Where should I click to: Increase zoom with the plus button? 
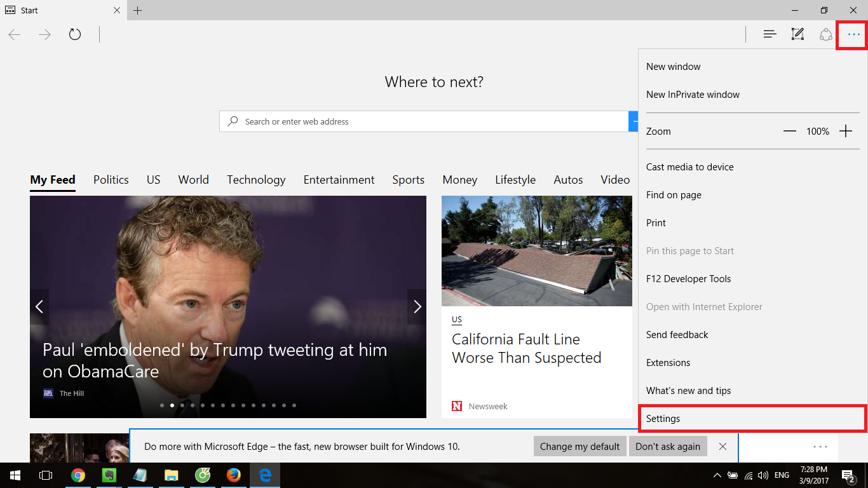(846, 132)
